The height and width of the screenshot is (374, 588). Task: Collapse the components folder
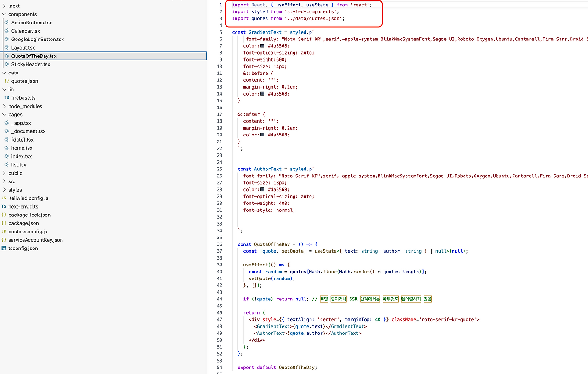4,14
